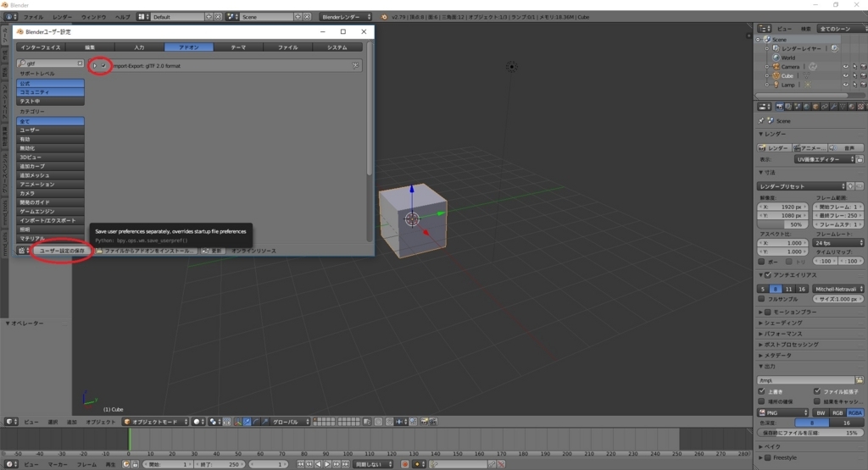
Task: Open the オブジェクトモード mode dropdown
Action: (156, 422)
